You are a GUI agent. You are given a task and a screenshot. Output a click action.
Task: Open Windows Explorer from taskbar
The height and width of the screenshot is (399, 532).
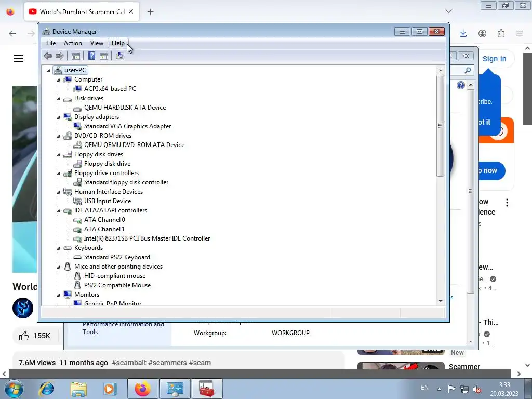tap(78, 389)
